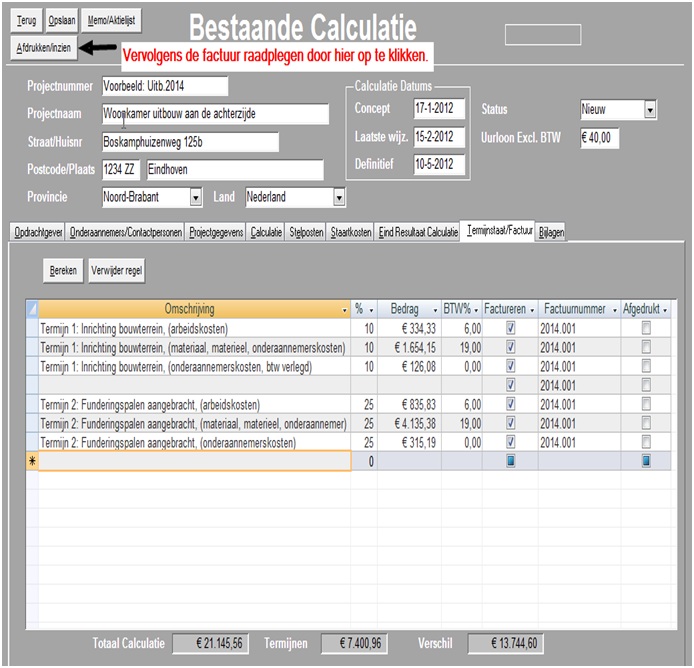Click the Terug button
The width and height of the screenshot is (694, 668).
click(x=27, y=20)
